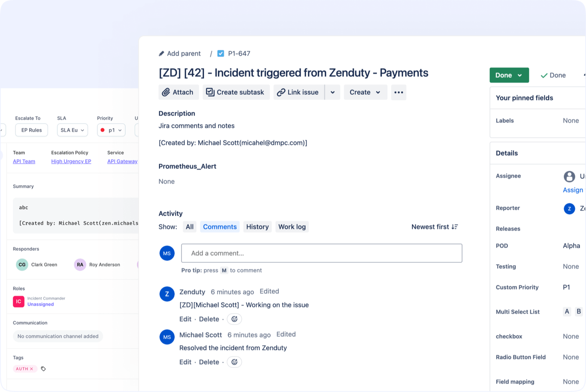This screenshot has width=586, height=392.
Task: Open the Priority p1 dropdown
Action: point(111,130)
